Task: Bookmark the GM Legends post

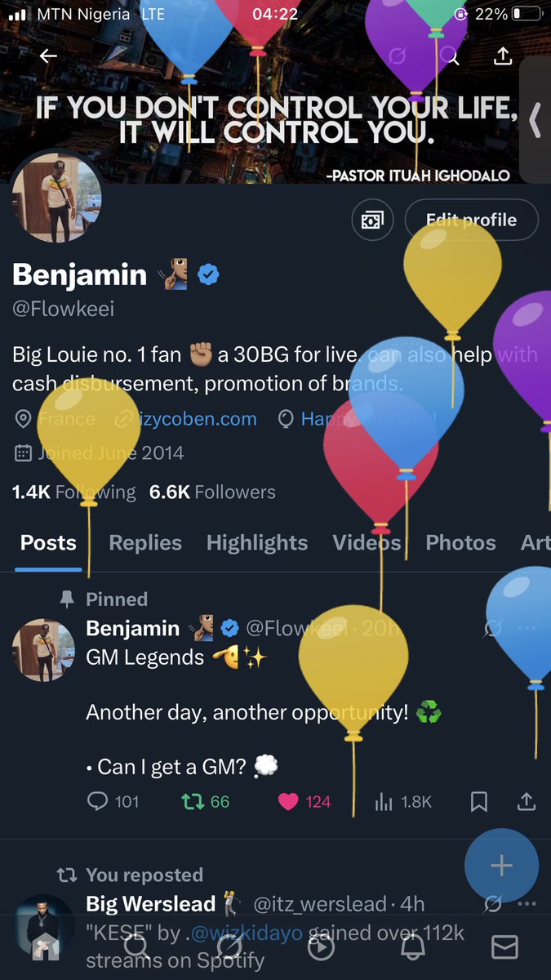Action: pyautogui.click(x=479, y=801)
